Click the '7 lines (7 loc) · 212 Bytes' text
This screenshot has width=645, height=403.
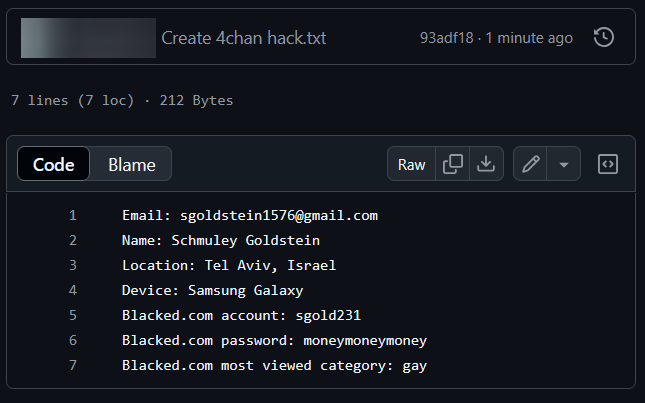point(122,100)
